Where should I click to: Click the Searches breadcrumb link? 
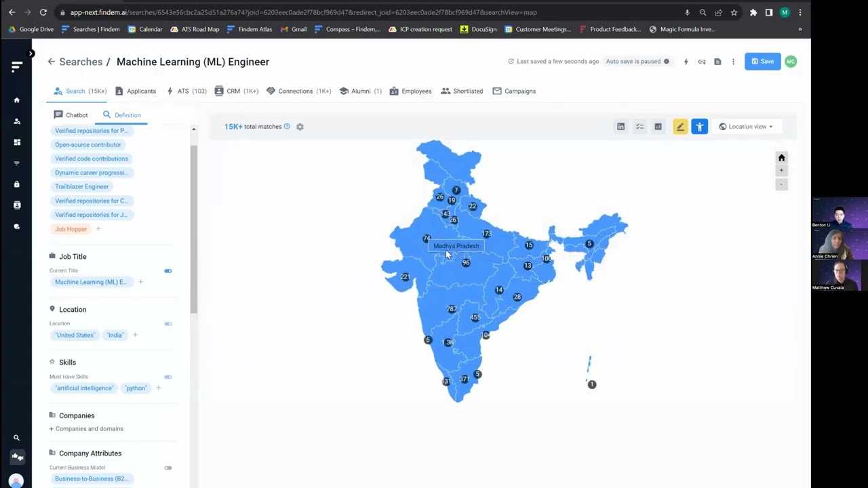81,62
